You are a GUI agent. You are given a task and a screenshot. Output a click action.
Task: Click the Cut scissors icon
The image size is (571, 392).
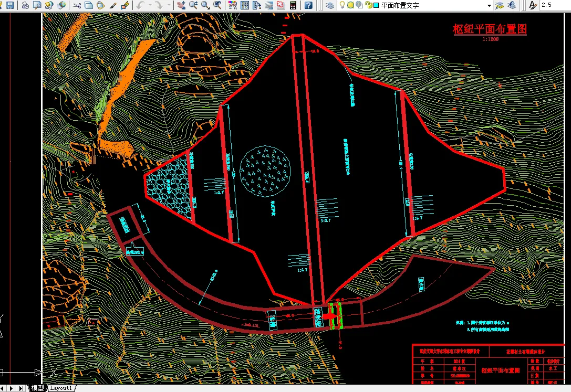click(x=77, y=5)
